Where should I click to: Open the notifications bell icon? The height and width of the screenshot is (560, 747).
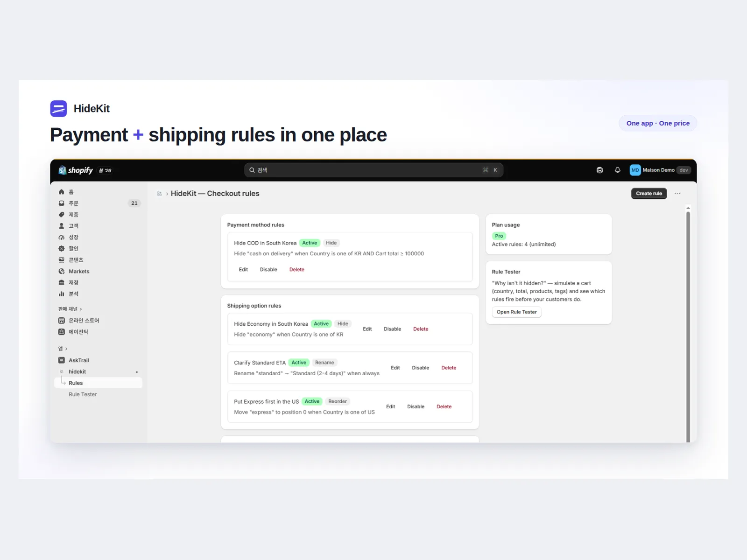tap(617, 170)
